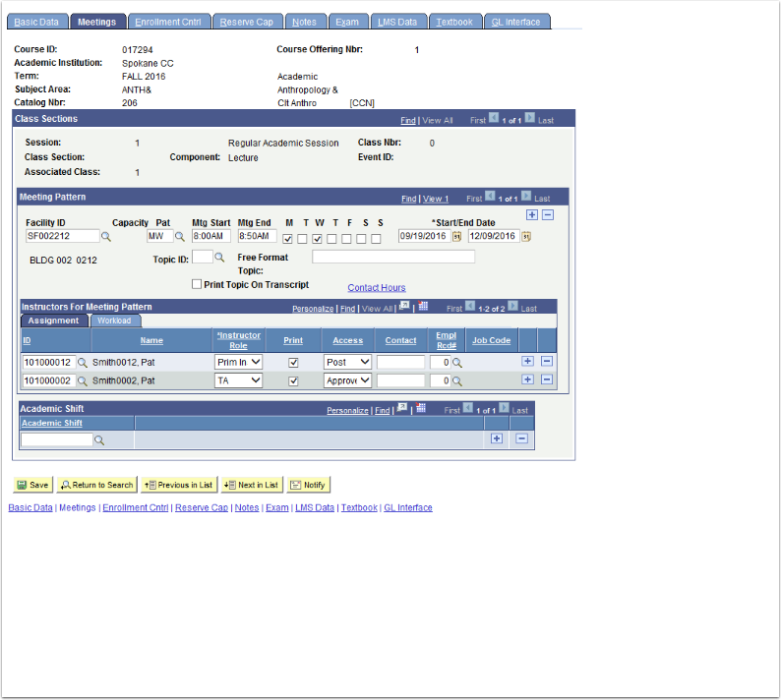Open the Contact Hours link
The width and height of the screenshot is (781, 700).
(377, 288)
